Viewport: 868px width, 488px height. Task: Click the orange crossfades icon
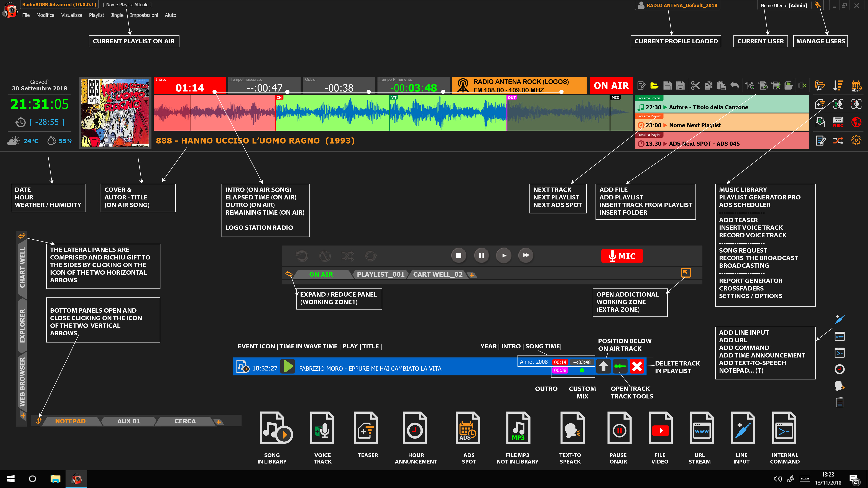[838, 140]
